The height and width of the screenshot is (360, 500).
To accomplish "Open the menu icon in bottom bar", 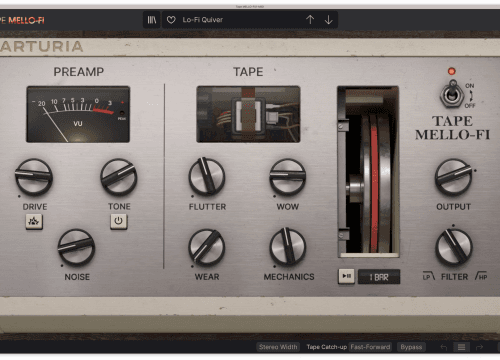I will click(461, 347).
